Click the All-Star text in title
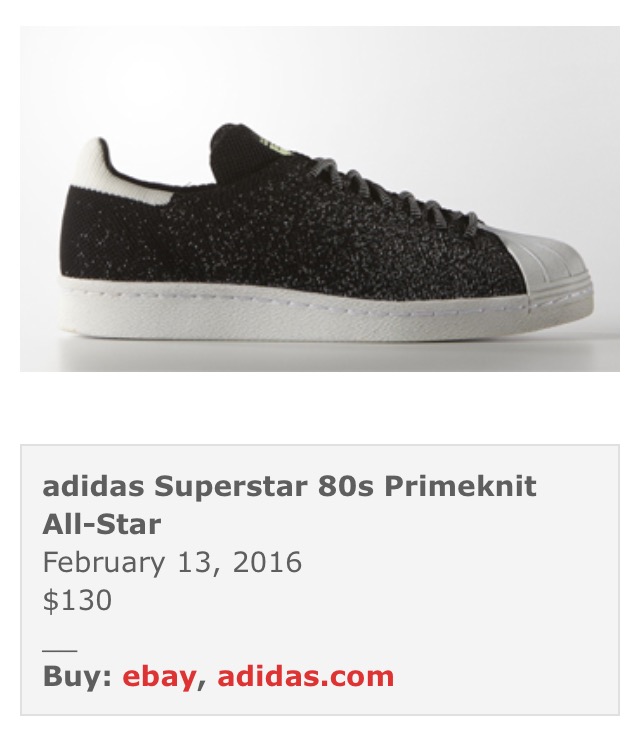This screenshot has width=640, height=738. point(102,524)
